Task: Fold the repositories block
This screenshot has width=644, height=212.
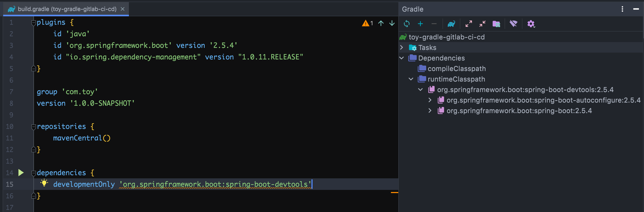Action: (33, 127)
